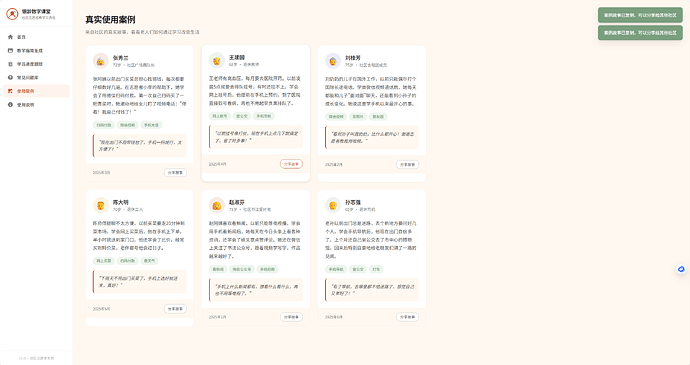Click the quote block on 刘桂芳's card

(372, 137)
